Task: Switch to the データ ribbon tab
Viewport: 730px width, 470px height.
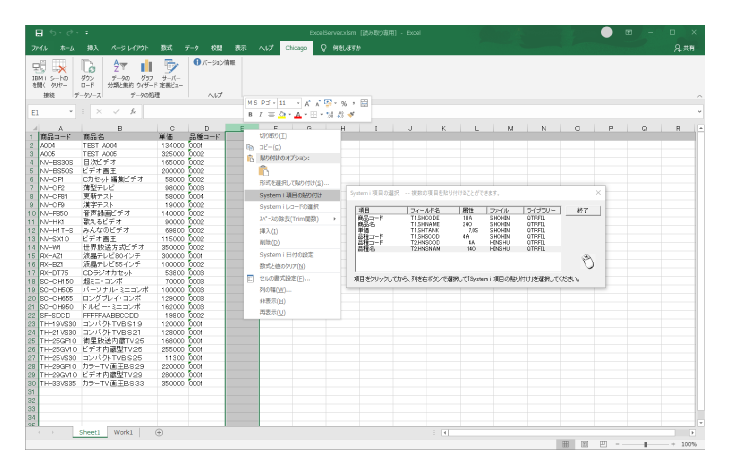Action: pos(191,48)
